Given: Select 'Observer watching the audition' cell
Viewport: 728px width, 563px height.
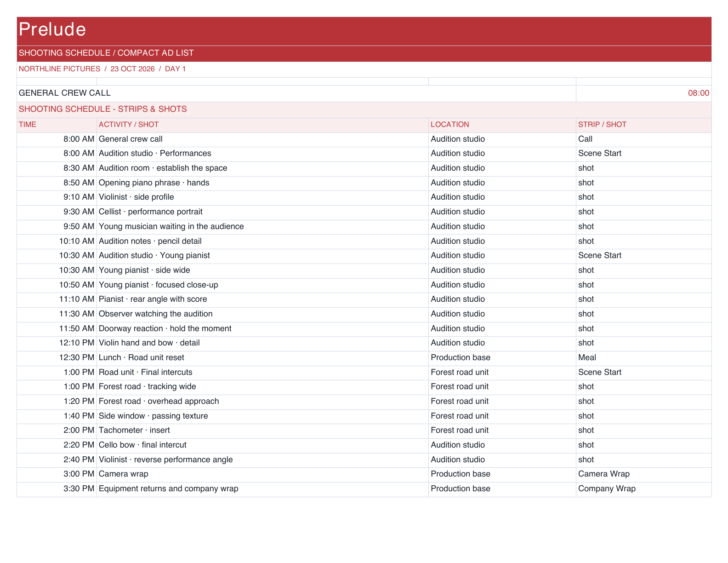Looking at the screenshot, I should point(262,314).
